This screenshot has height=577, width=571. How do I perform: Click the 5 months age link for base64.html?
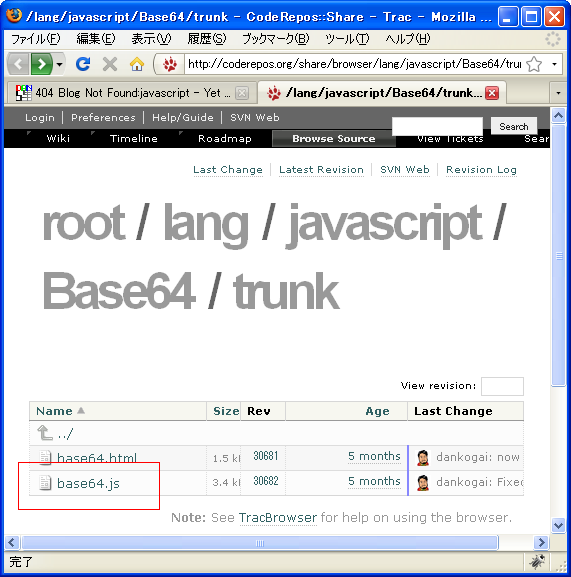tap(374, 456)
